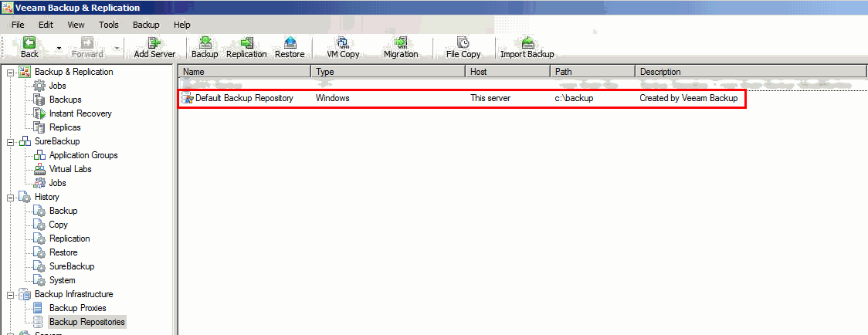Open the Tools menu
This screenshot has height=335, width=868.
(109, 25)
